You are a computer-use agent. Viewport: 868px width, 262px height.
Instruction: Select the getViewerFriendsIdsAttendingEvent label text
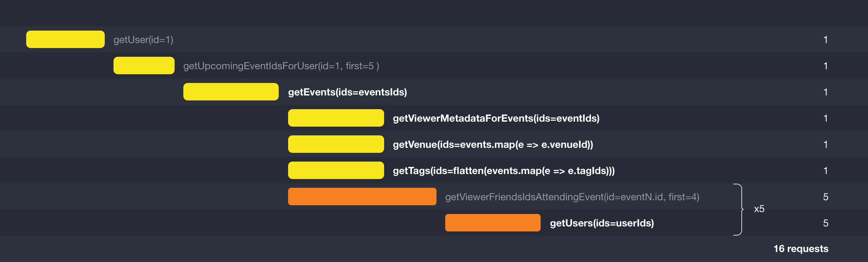572,197
